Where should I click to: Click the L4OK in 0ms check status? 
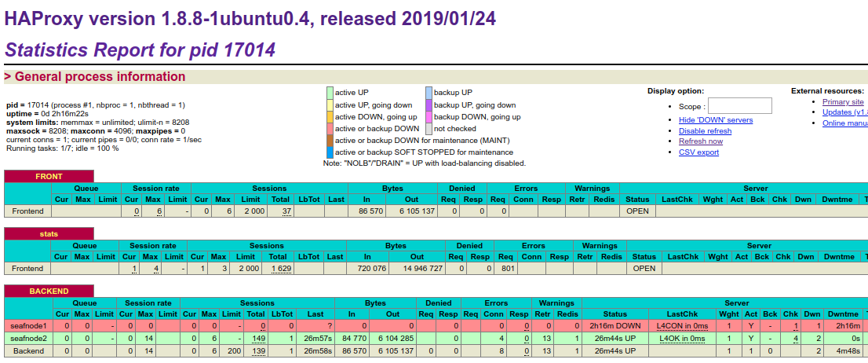pos(683,339)
